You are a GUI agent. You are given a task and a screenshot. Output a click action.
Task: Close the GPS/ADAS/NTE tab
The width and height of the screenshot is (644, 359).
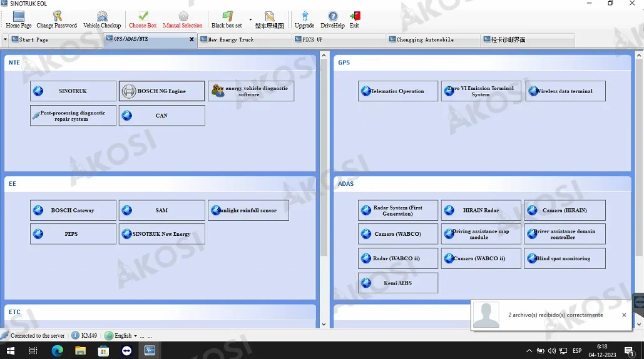[x=192, y=39]
